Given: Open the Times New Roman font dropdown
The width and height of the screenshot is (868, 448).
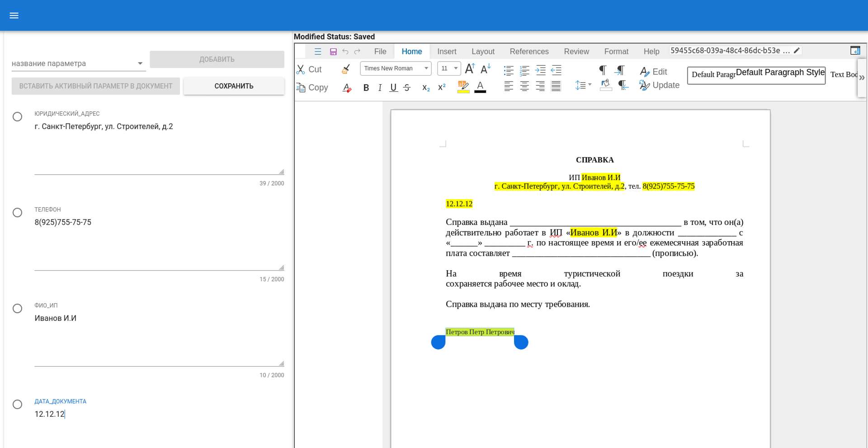Looking at the screenshot, I should [x=426, y=68].
